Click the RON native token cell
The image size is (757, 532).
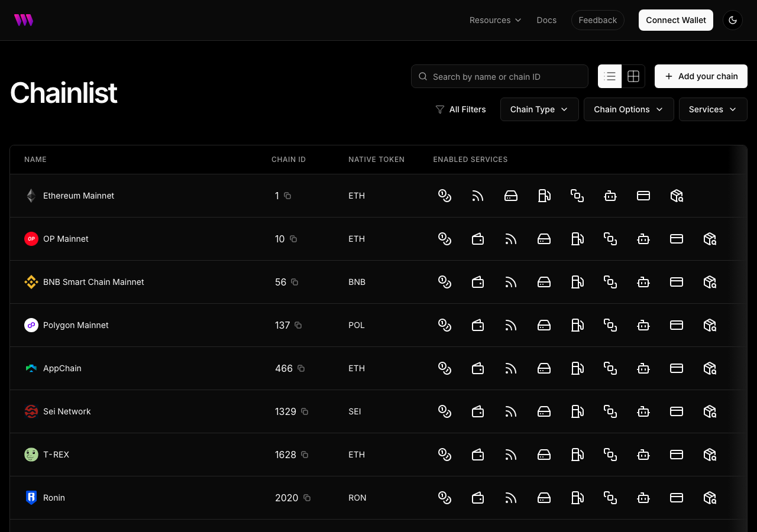click(x=357, y=498)
